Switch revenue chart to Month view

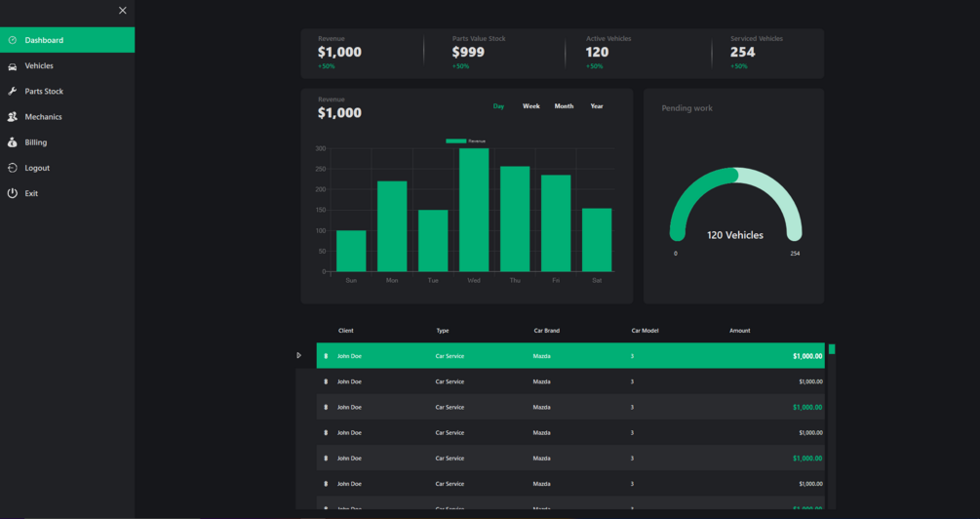click(564, 106)
